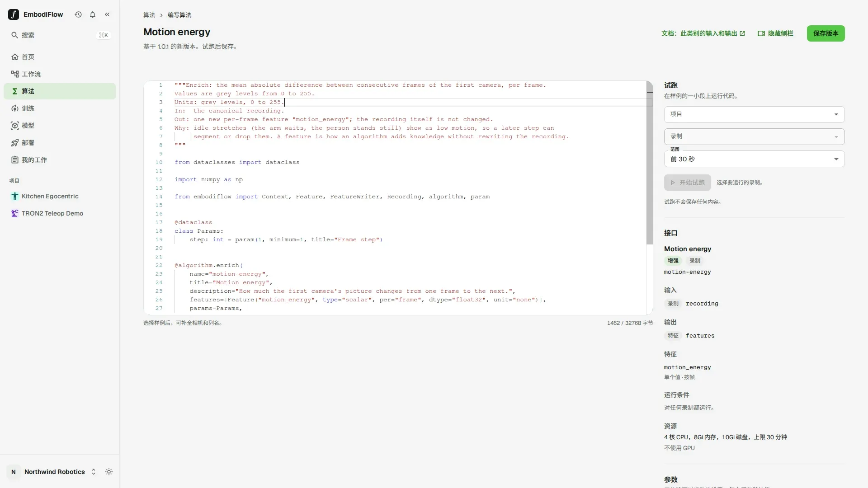Select the TRON2 Teleop Demo project
The width and height of the screenshot is (868, 488).
(60, 213)
